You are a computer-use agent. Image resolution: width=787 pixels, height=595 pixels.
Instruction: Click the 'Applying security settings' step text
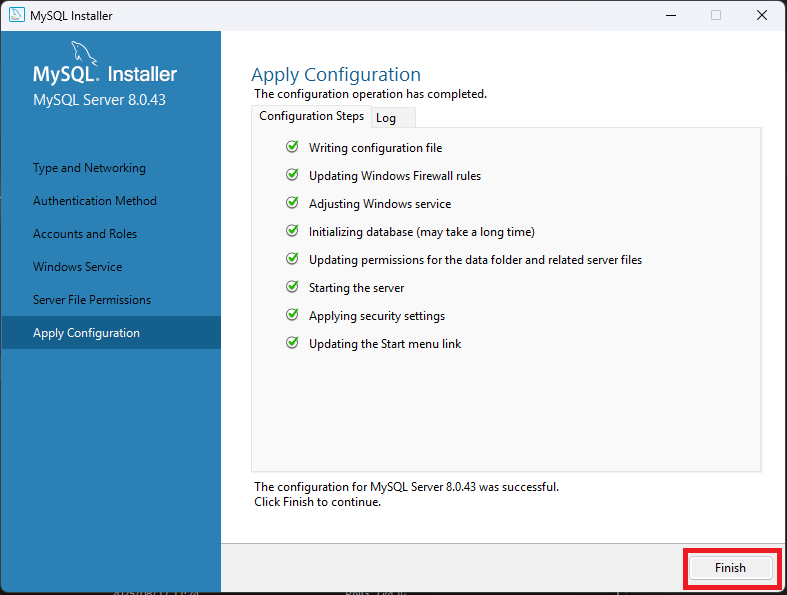click(377, 316)
